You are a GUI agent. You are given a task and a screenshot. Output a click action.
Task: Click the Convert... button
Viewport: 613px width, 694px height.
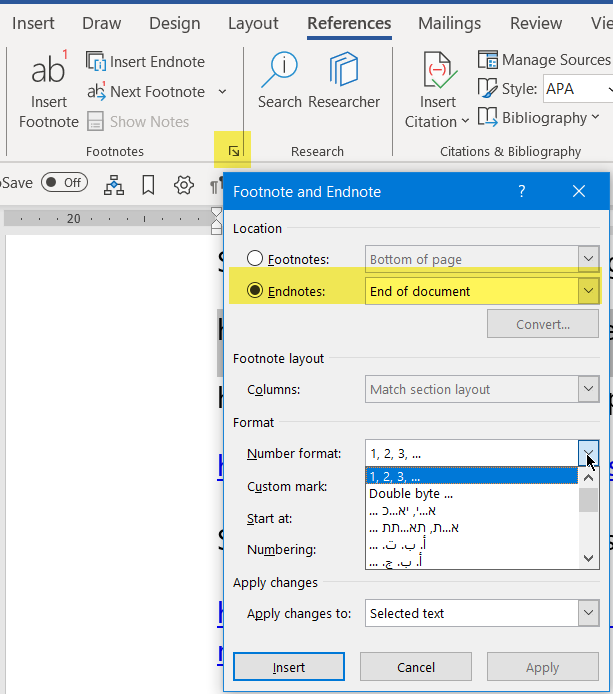543,324
